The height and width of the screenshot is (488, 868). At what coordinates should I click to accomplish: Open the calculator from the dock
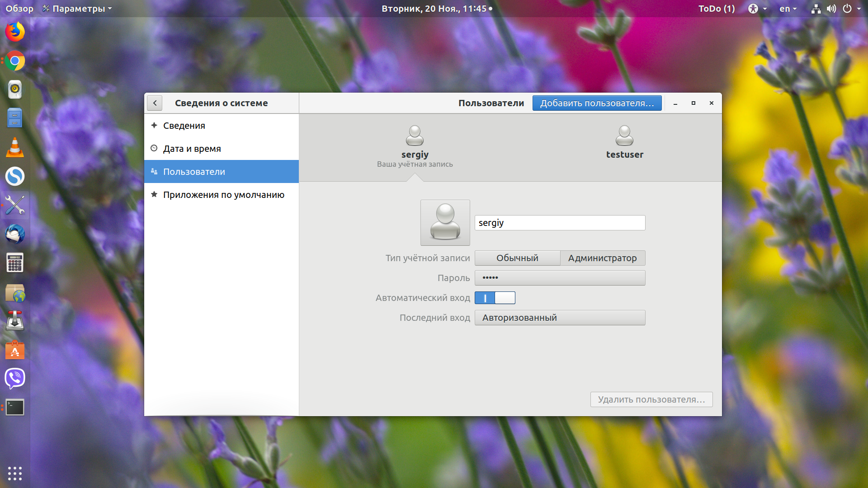(x=15, y=263)
